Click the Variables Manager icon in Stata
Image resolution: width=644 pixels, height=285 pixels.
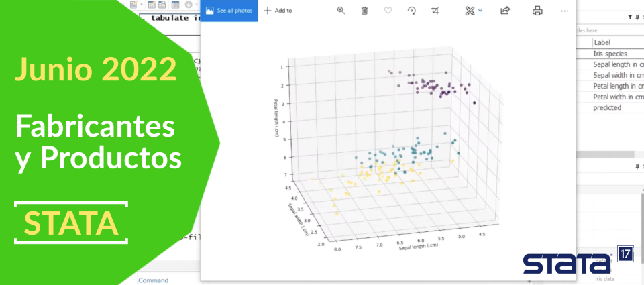175,5
